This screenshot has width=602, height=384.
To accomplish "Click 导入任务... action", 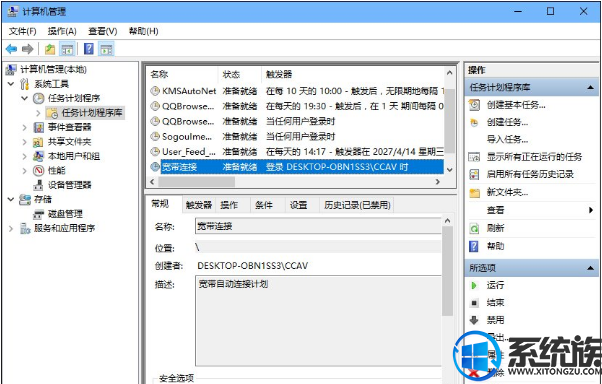I will click(507, 139).
